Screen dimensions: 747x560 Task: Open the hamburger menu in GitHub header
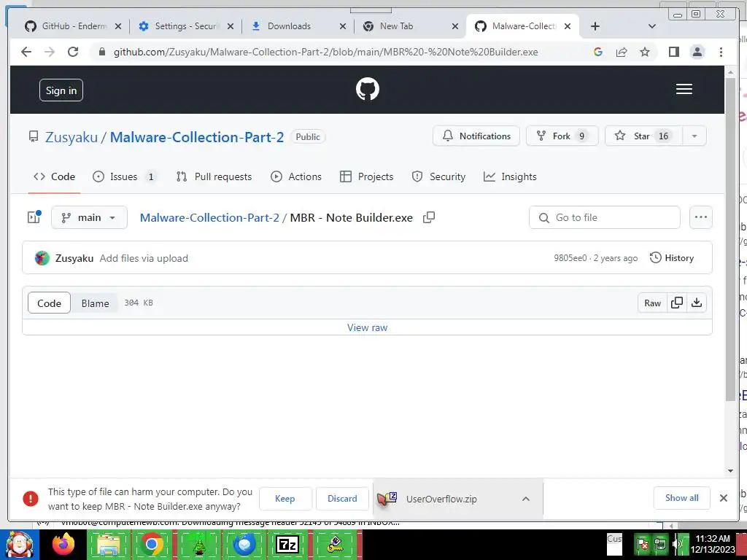(684, 89)
